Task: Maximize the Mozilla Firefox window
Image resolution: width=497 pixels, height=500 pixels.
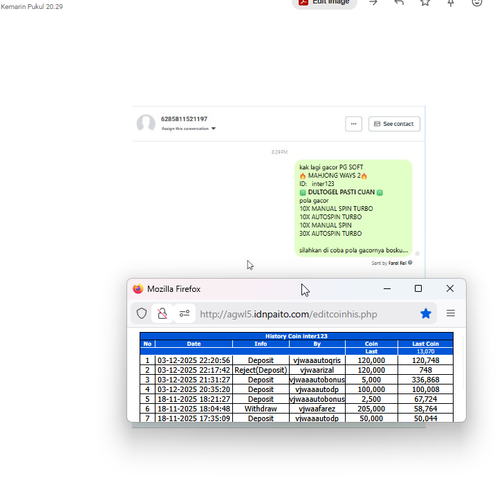Action: (418, 289)
